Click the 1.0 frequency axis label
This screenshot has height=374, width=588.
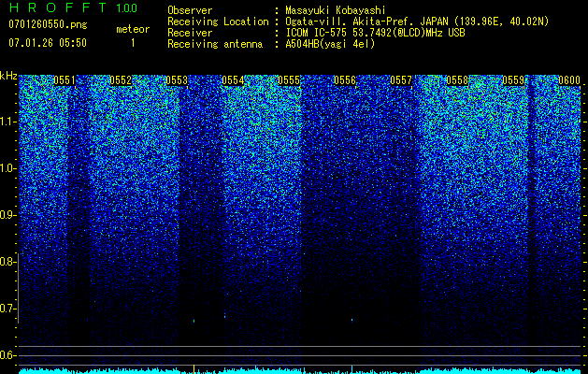click(x=7, y=169)
